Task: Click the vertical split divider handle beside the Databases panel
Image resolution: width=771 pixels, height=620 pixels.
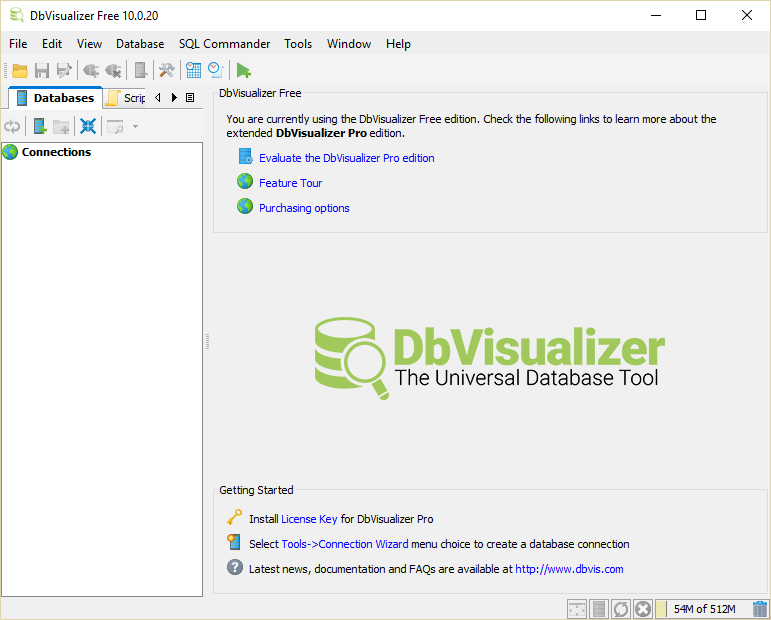Action: coord(208,342)
